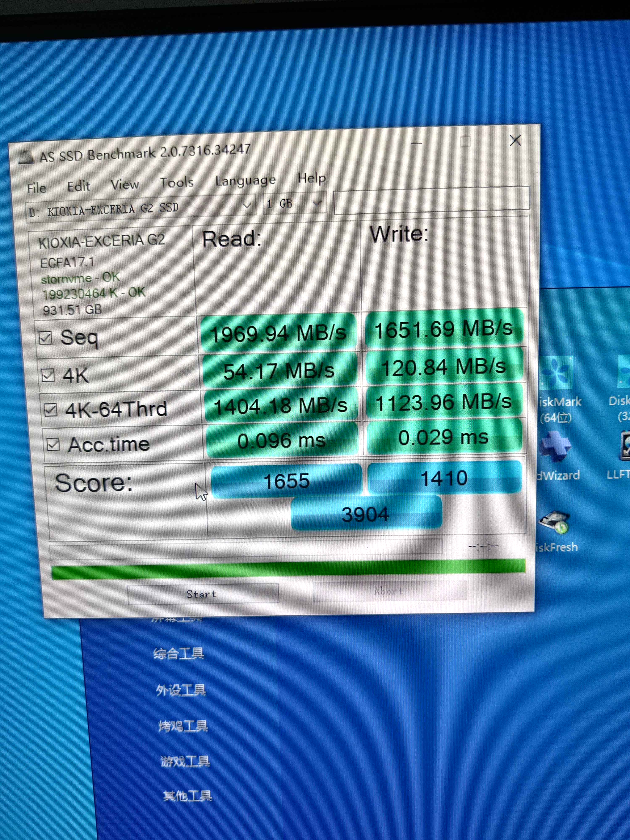Open the View menu

tap(125, 185)
